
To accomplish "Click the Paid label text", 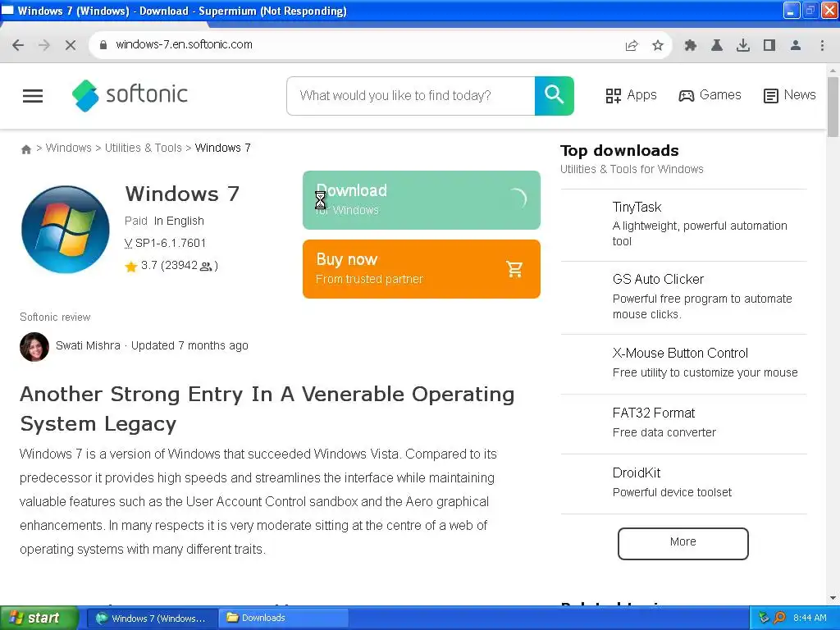I will 136,221.
